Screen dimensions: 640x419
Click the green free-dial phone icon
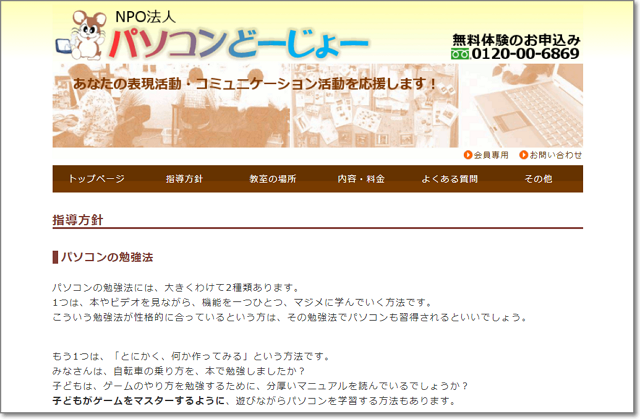460,54
